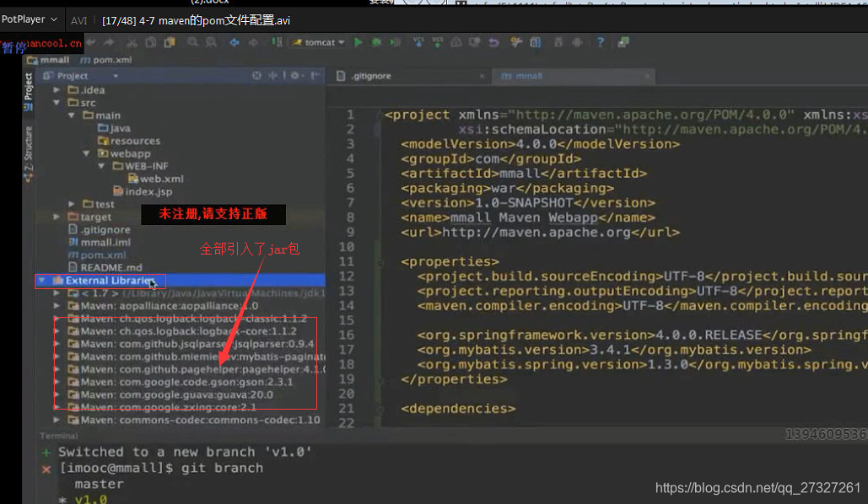
Task: Click the Make Project build icon
Action: [x=277, y=43]
